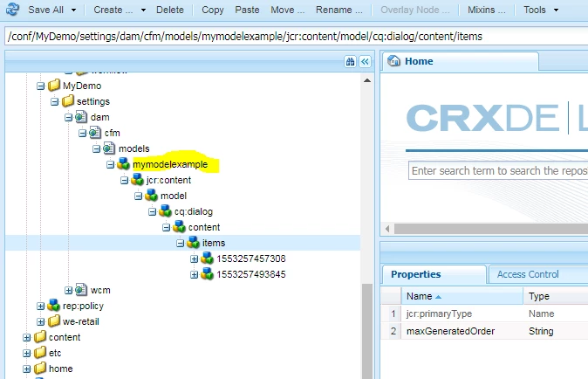Expand the we-retail tree node

40,322
